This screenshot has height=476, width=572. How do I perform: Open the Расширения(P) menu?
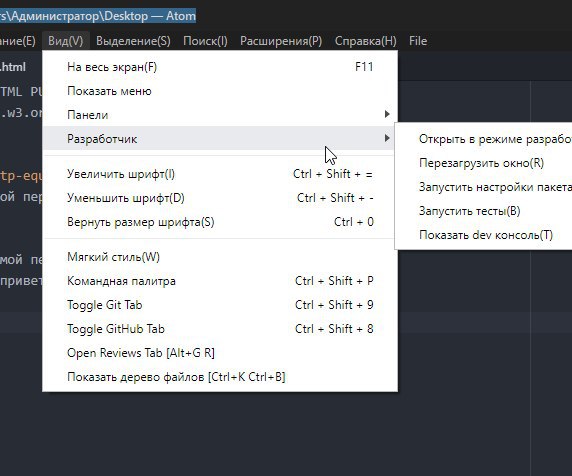coord(281,41)
